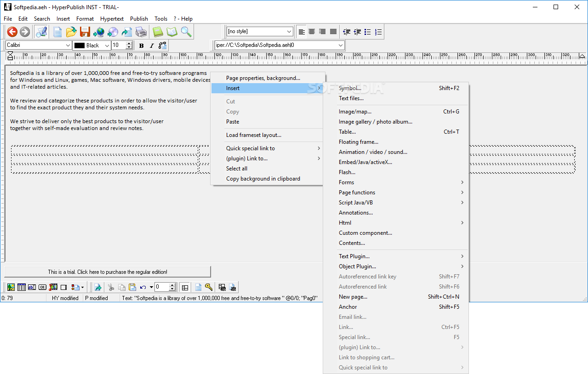
Task: Click the floating frame icon in the bottom toolbar
Action: click(64, 287)
